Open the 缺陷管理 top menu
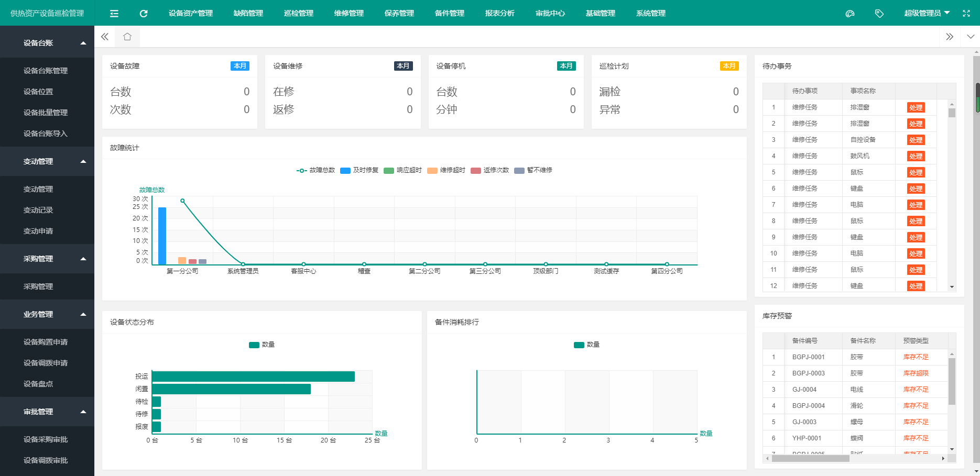Image resolution: width=980 pixels, height=476 pixels. click(248, 13)
